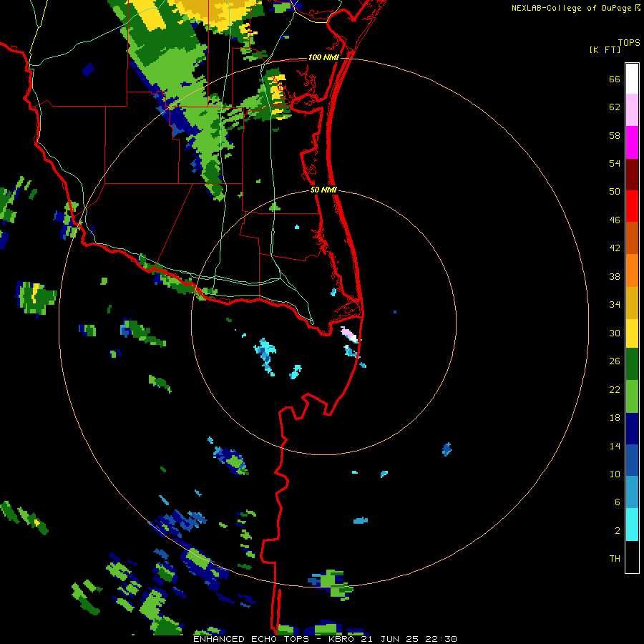Select the dark red legend swatch
644x644 pixels.
632,175
